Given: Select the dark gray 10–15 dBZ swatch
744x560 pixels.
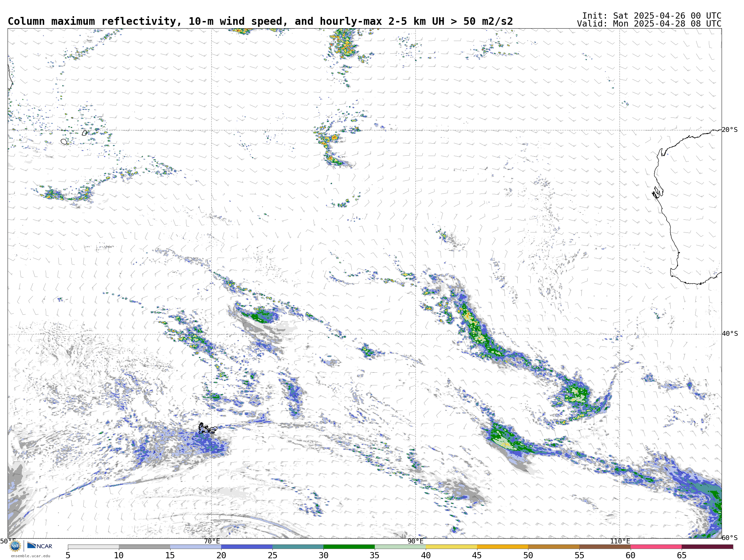Looking at the screenshot, I should point(144,547).
